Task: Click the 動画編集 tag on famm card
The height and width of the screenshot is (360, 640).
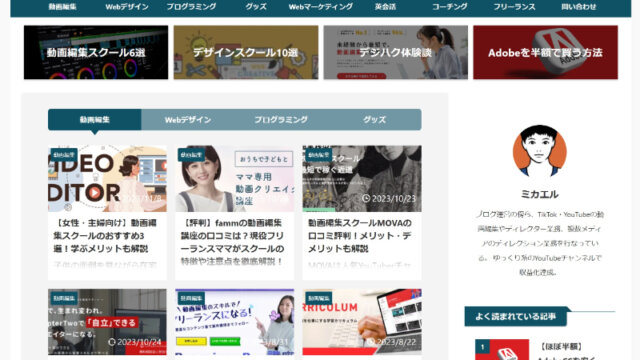Action: [x=191, y=155]
